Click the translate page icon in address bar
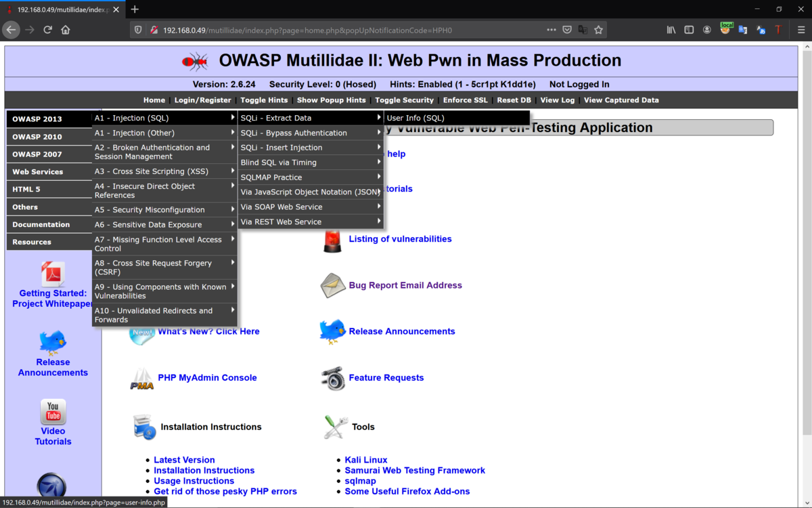The image size is (812, 508). (583, 30)
